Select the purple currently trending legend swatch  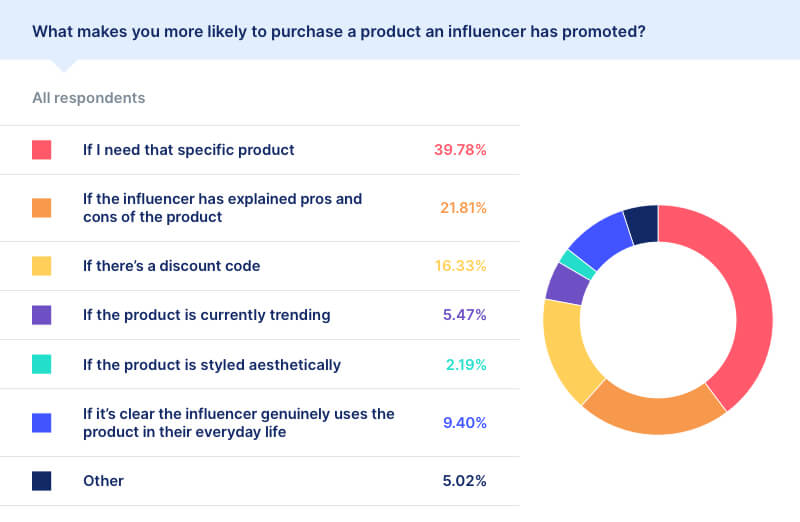pos(41,315)
